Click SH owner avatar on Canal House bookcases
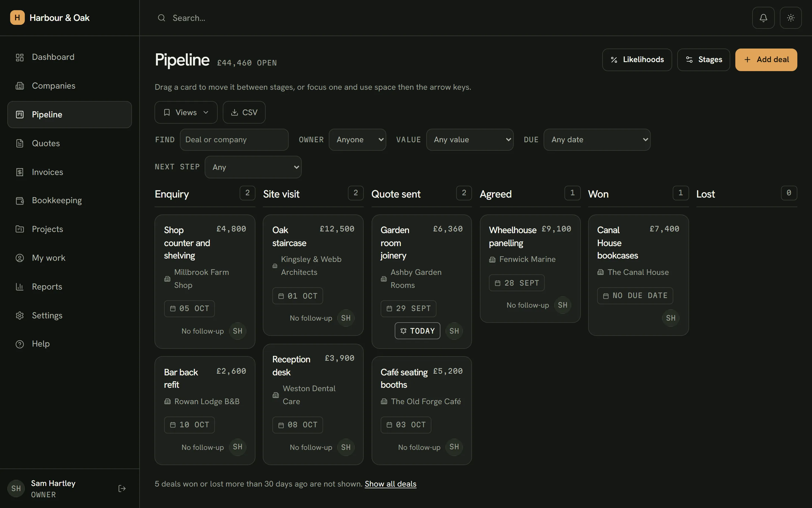Screen dimensions: 812x508 pos(670,318)
